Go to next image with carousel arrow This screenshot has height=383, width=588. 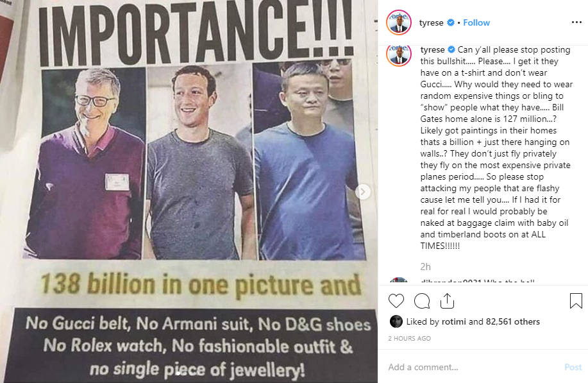pos(363,191)
